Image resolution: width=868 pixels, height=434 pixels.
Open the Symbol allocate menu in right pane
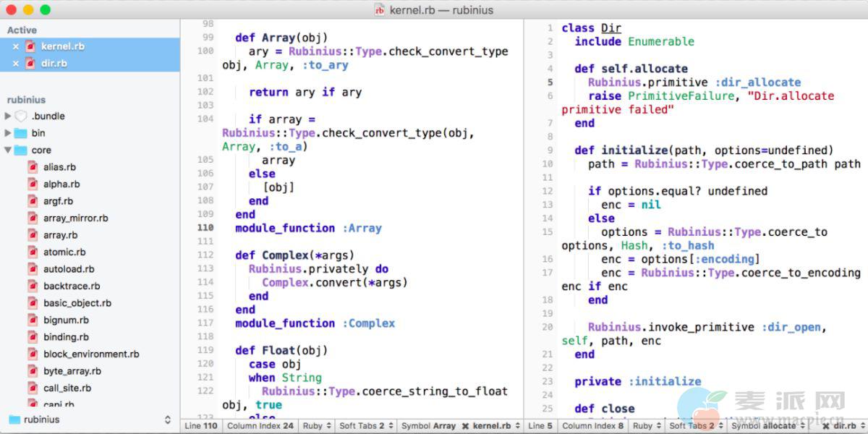point(767,426)
